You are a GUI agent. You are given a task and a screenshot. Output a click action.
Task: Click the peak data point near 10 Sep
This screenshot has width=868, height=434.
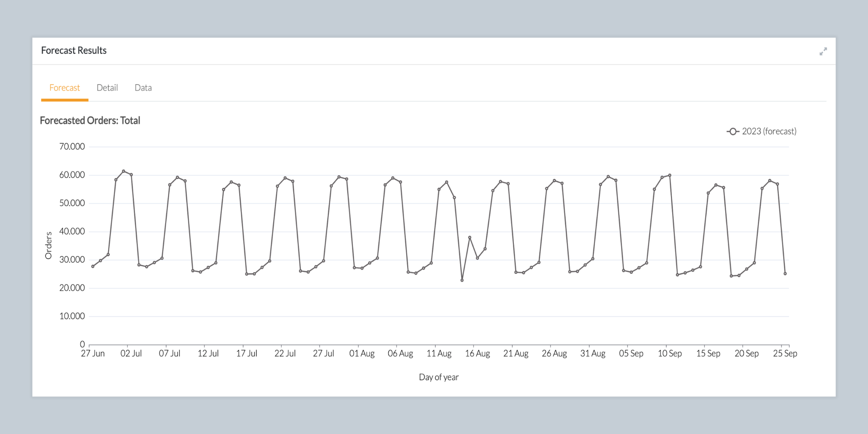(x=670, y=175)
